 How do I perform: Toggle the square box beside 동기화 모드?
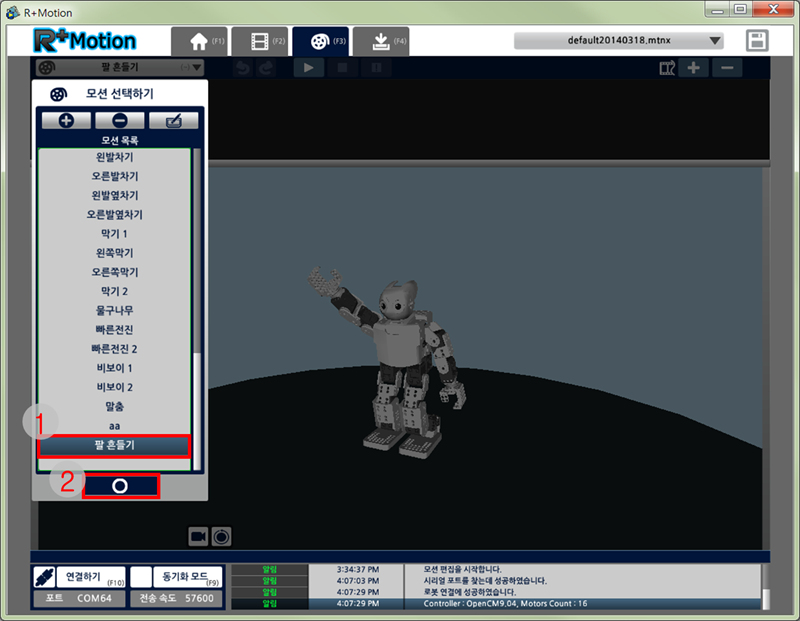coord(141,577)
